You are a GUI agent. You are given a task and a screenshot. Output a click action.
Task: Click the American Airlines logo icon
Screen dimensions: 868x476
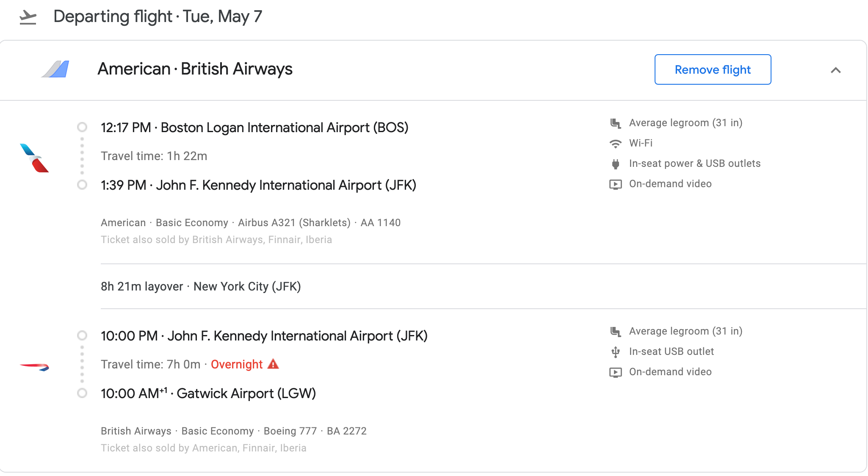point(34,158)
